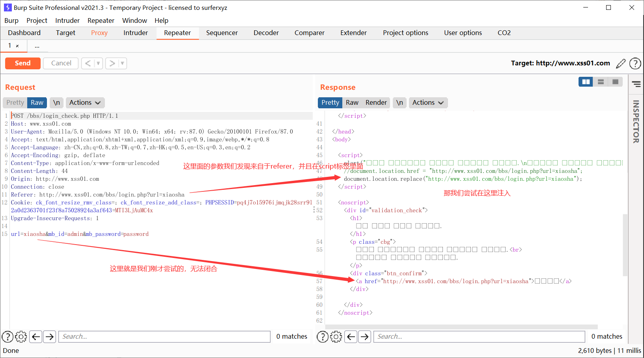Image resolution: width=644 pixels, height=358 pixels.
Task: Go back to the previous history request
Action: (88, 63)
